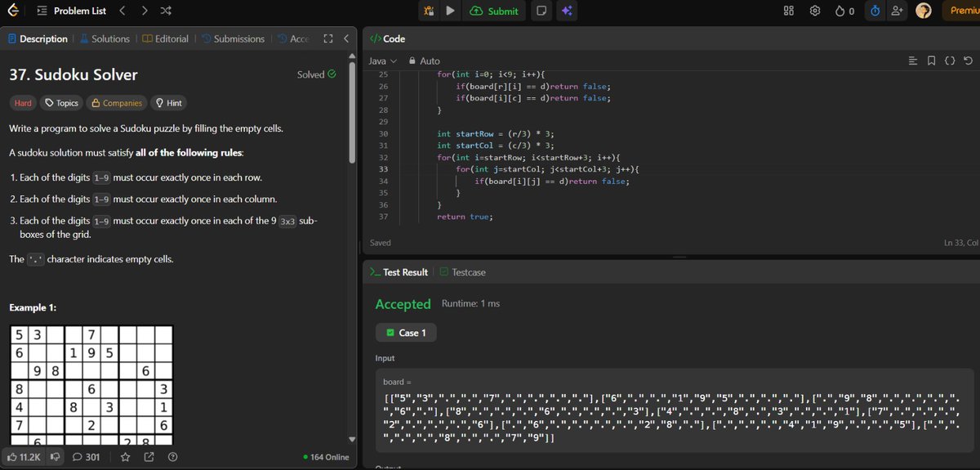Open the truncated Accepted tab
Image resolution: width=980 pixels, height=470 pixels.
click(293, 38)
